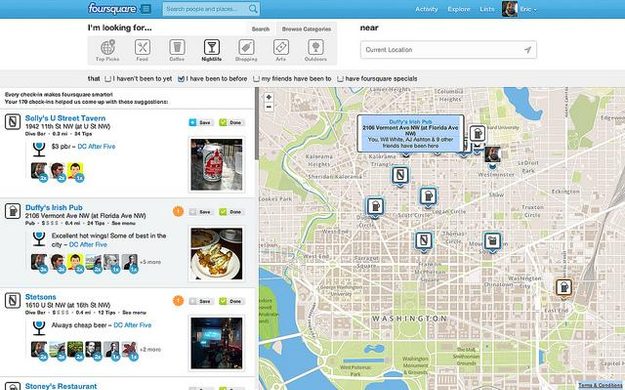Mark Stetsons as Done

coord(231,301)
